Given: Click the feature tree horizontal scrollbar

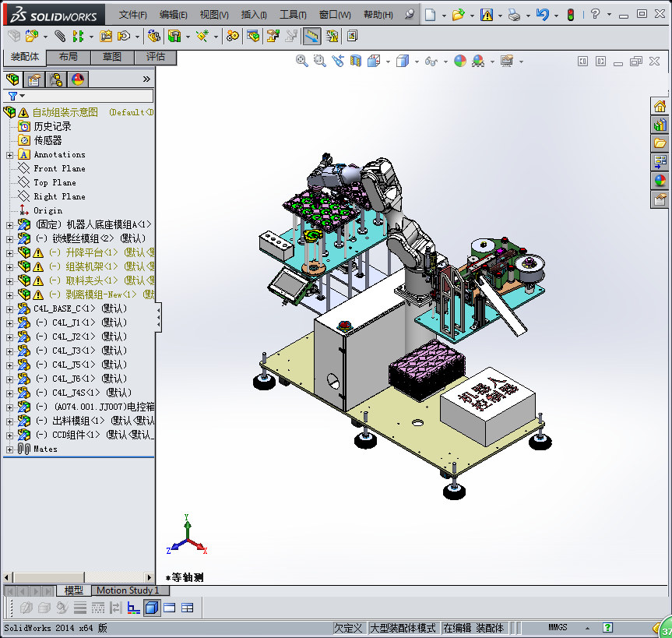Looking at the screenshot, I should tap(78, 577).
